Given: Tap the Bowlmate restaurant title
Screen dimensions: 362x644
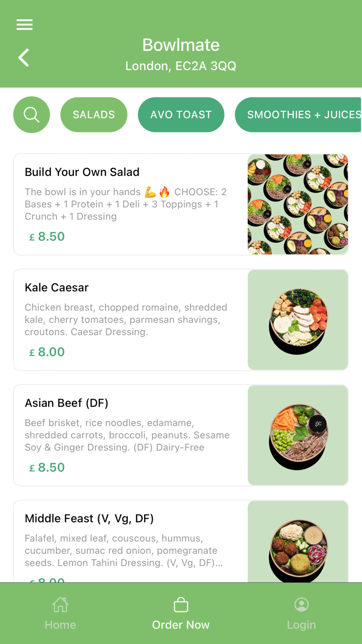Looking at the screenshot, I should point(181,45).
